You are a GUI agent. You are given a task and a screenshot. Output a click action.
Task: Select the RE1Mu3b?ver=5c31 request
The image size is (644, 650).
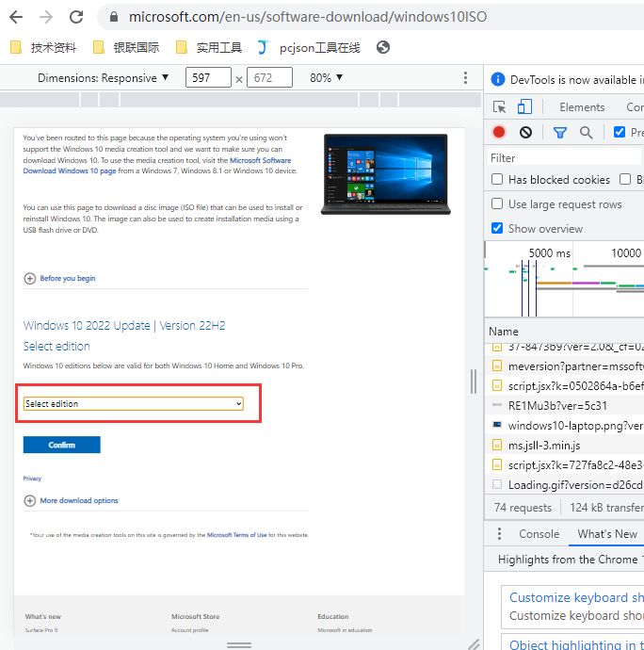coord(564,405)
